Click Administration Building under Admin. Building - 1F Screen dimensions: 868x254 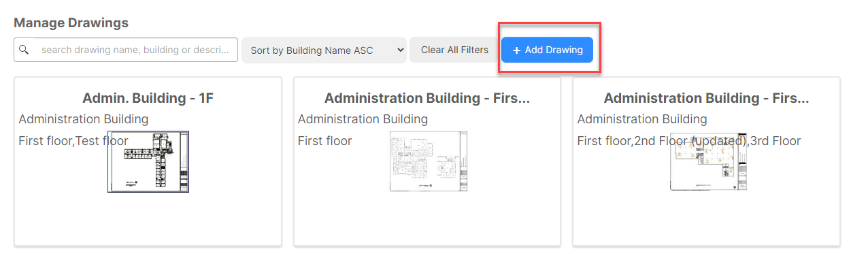(84, 119)
